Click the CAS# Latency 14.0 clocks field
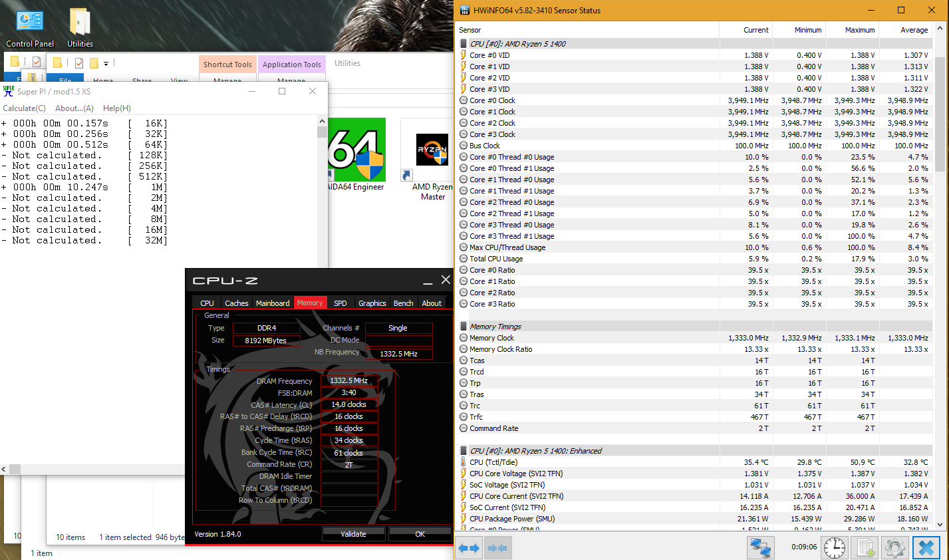 349,404
